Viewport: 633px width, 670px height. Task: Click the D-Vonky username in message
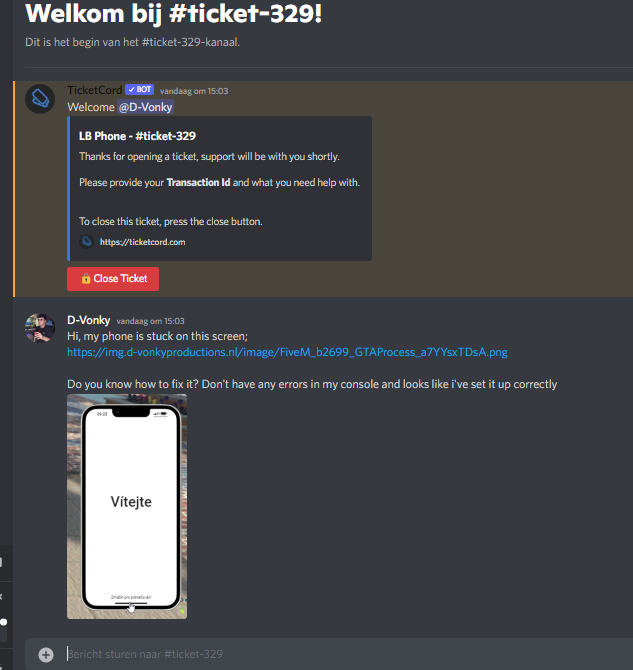(x=88, y=320)
